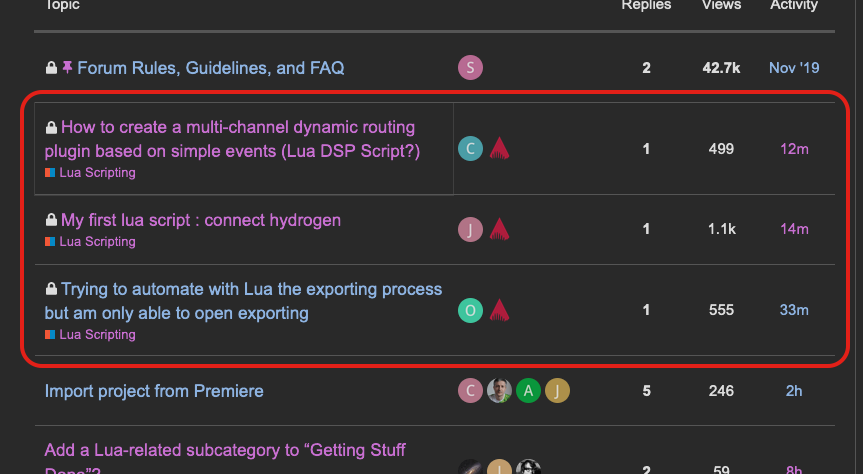Click red logo avatar on exporting process topic
The width and height of the screenshot is (863, 474).
500,311
